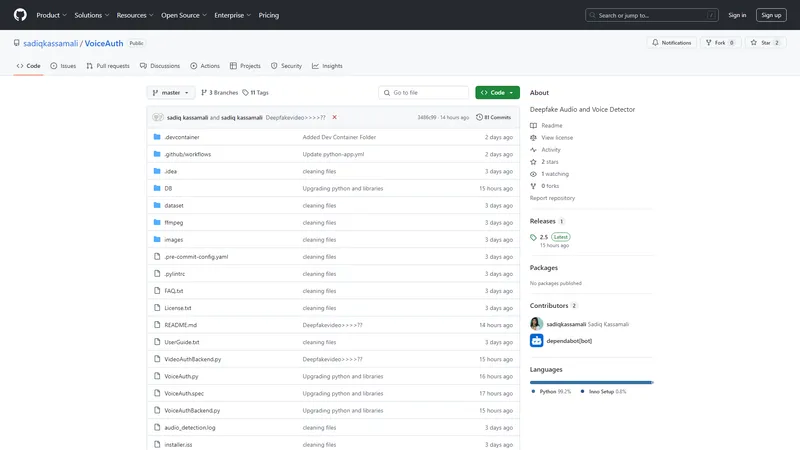This screenshot has width=800, height=450.
Task: Open the master branch selector
Action: click(170, 92)
